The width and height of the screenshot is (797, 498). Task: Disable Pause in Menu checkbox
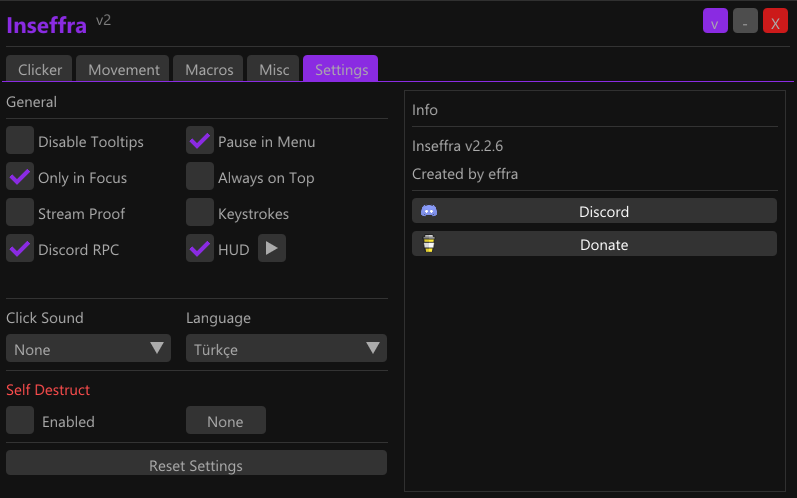(200, 141)
